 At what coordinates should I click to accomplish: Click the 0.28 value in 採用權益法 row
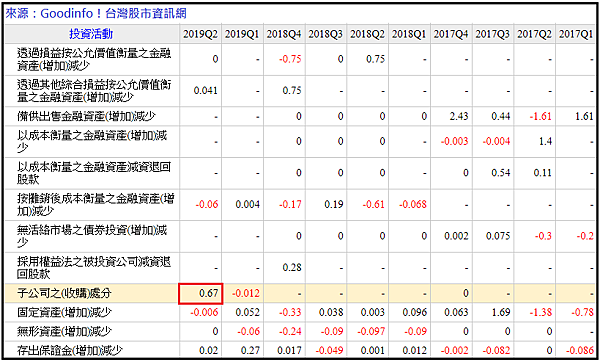pyautogui.click(x=292, y=267)
